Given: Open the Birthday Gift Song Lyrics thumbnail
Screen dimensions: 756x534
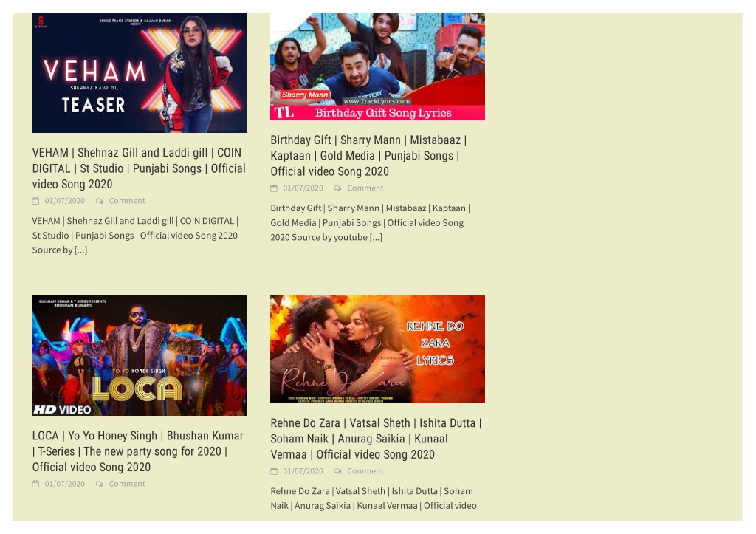Looking at the screenshot, I should [x=377, y=66].
